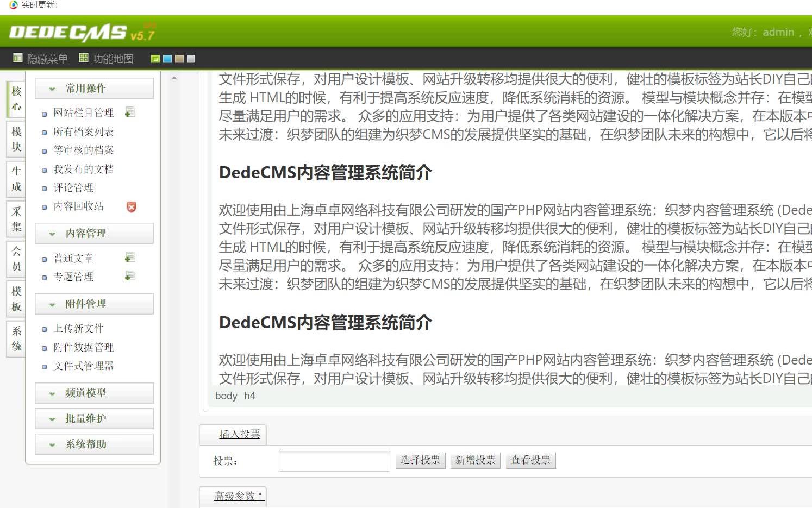Select the 模块 side tab

pos(16,140)
